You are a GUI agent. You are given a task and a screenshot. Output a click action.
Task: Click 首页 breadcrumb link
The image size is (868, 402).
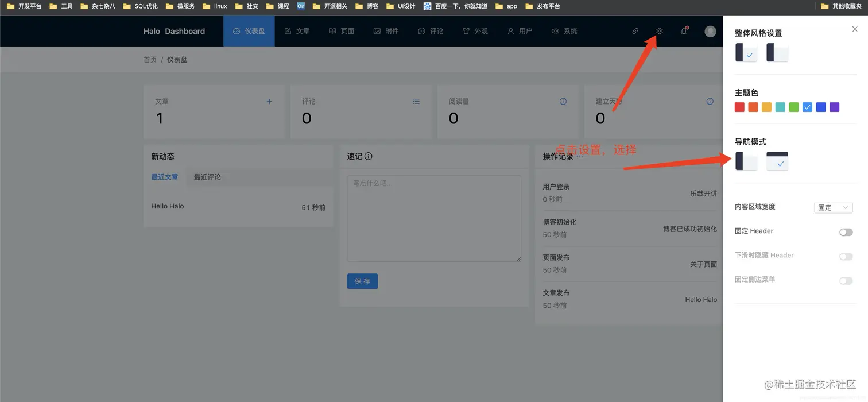150,60
